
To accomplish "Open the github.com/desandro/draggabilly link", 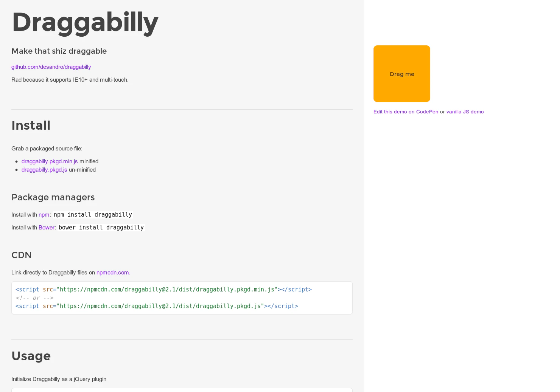I will pyautogui.click(x=51, y=67).
